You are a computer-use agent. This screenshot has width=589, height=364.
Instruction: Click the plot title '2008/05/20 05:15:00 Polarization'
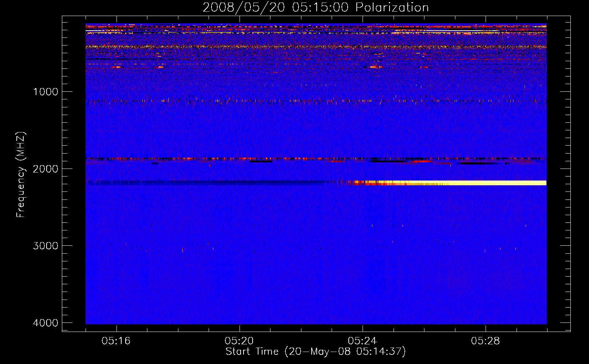pyautogui.click(x=316, y=8)
